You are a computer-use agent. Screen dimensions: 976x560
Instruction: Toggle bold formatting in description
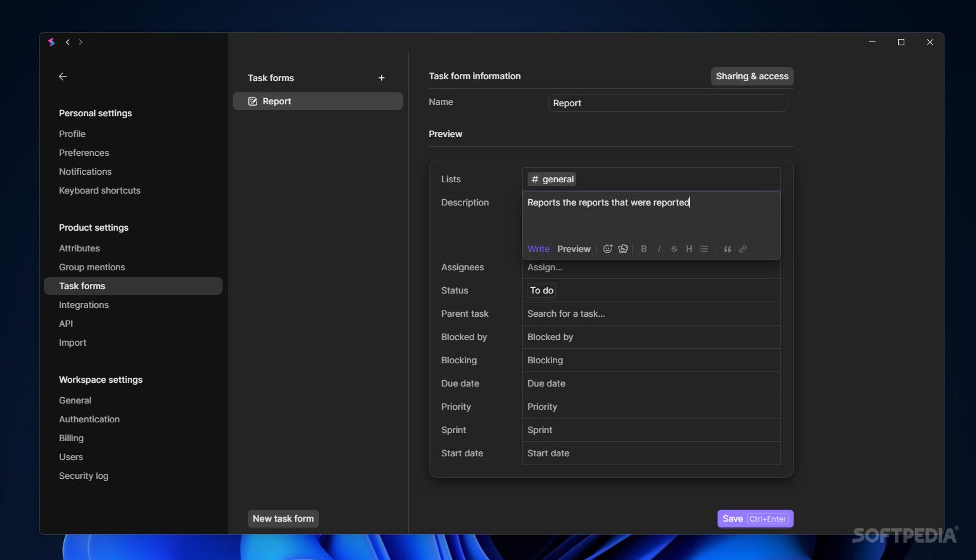[644, 249]
